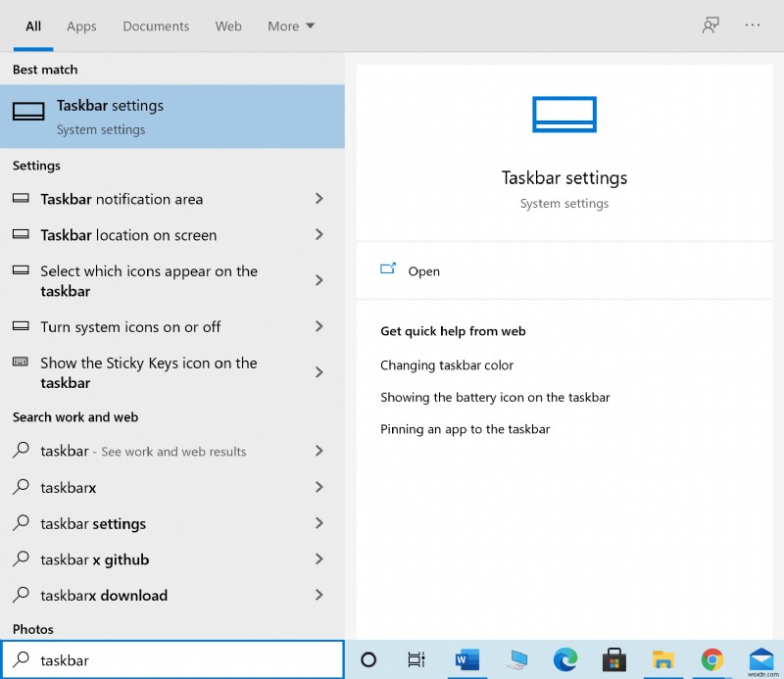Click Open for Taskbar settings
Image resolution: width=784 pixels, height=679 pixels.
(423, 271)
